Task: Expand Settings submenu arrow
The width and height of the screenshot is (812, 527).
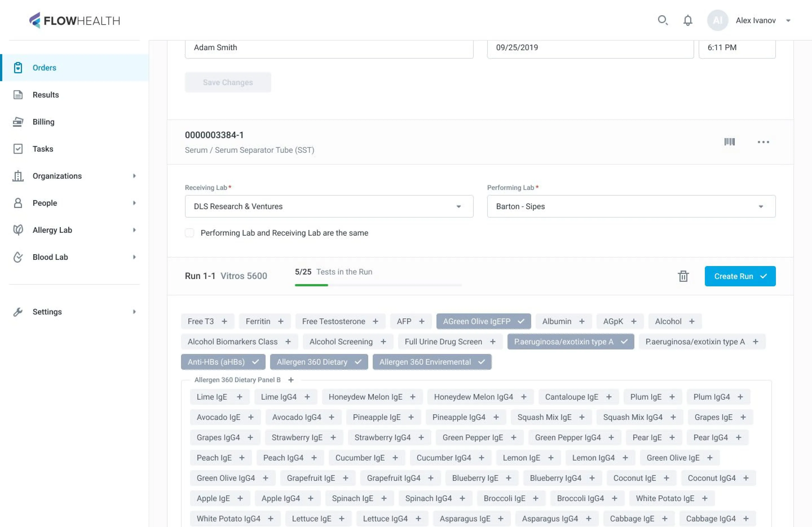Action: coord(134,312)
